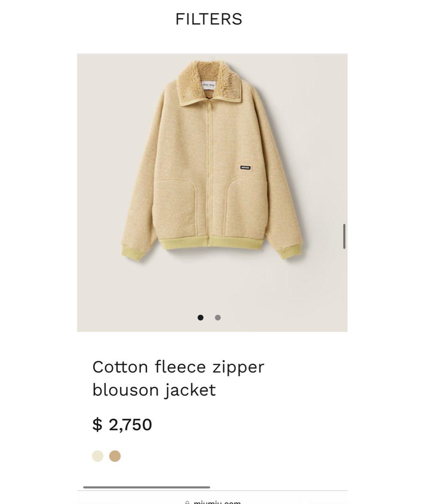425x504 pixels.
Task: Open the Cotton fleece zipper blouson jacket title
Action: [178, 378]
